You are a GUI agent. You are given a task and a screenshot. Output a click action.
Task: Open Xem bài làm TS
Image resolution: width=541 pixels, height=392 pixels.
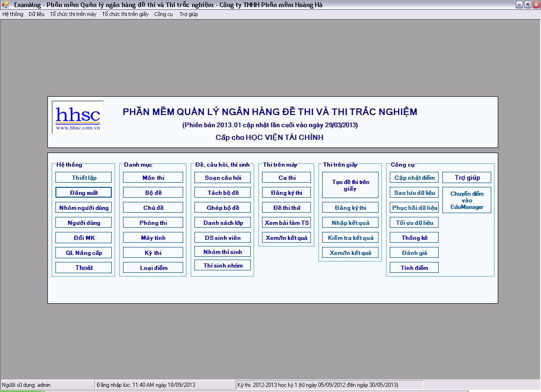(x=286, y=223)
